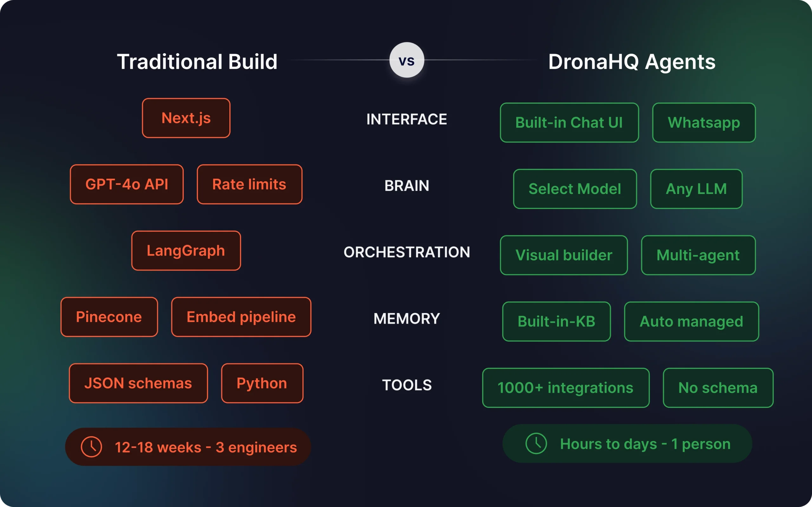812x507 pixels.
Task: Click the Built-in Chat UI chip
Action: (x=569, y=123)
